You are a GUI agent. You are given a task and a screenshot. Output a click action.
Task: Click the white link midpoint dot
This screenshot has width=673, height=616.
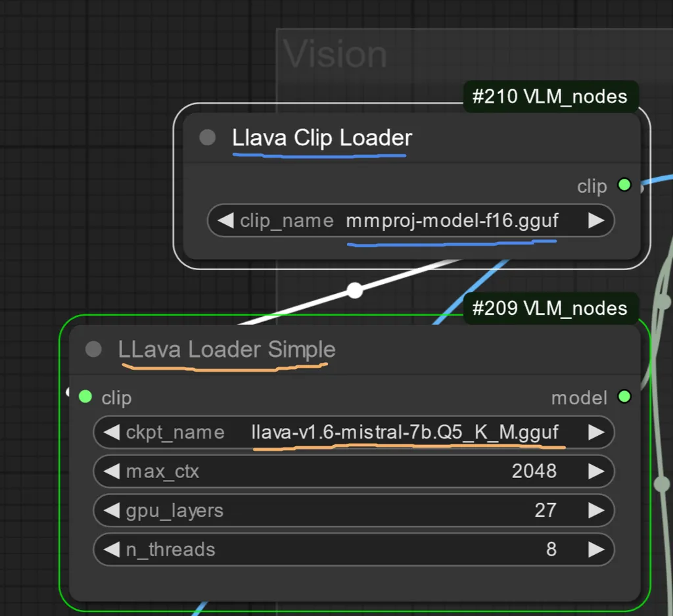354,291
